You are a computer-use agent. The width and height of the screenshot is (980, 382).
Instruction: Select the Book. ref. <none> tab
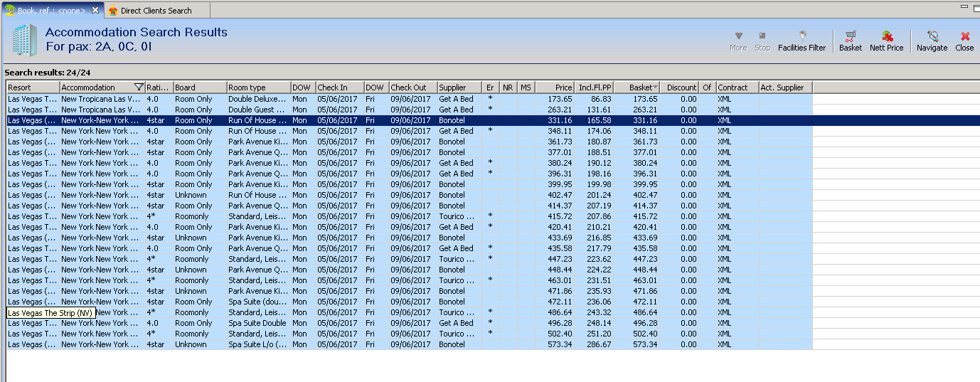(x=46, y=11)
